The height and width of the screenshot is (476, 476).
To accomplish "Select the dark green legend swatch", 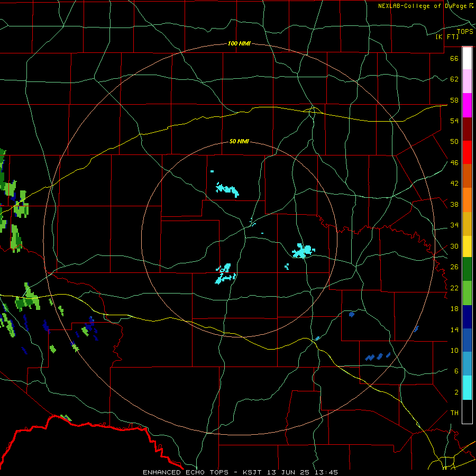I will [467, 269].
